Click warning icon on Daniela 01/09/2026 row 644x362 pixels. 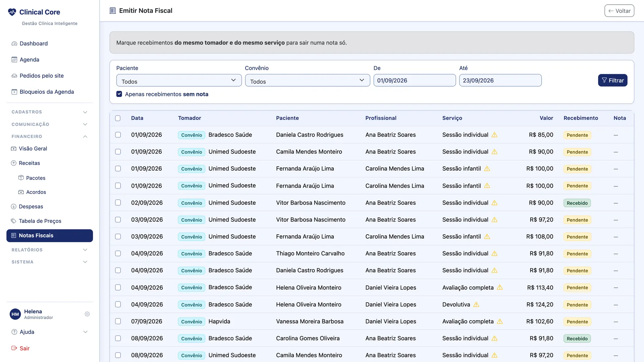coord(494,135)
